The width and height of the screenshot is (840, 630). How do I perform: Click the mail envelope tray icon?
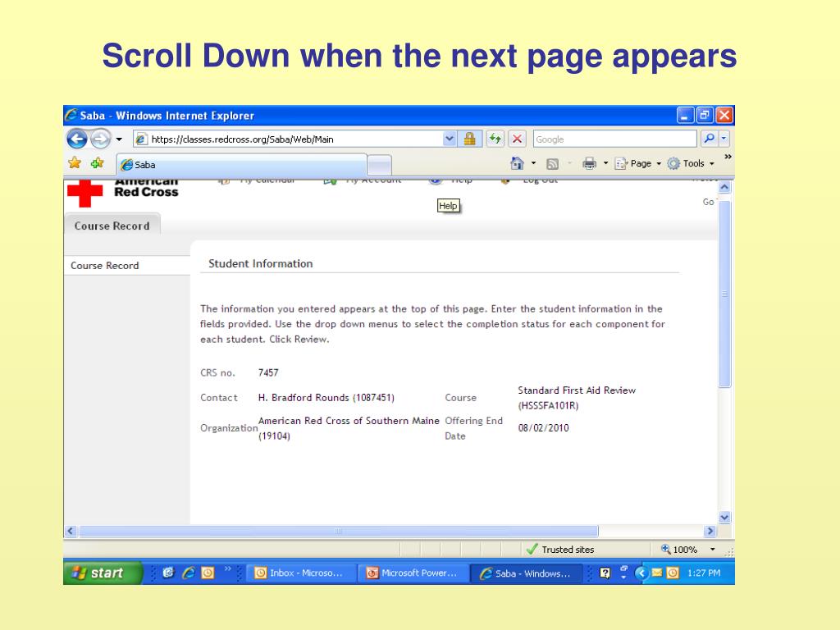657,573
